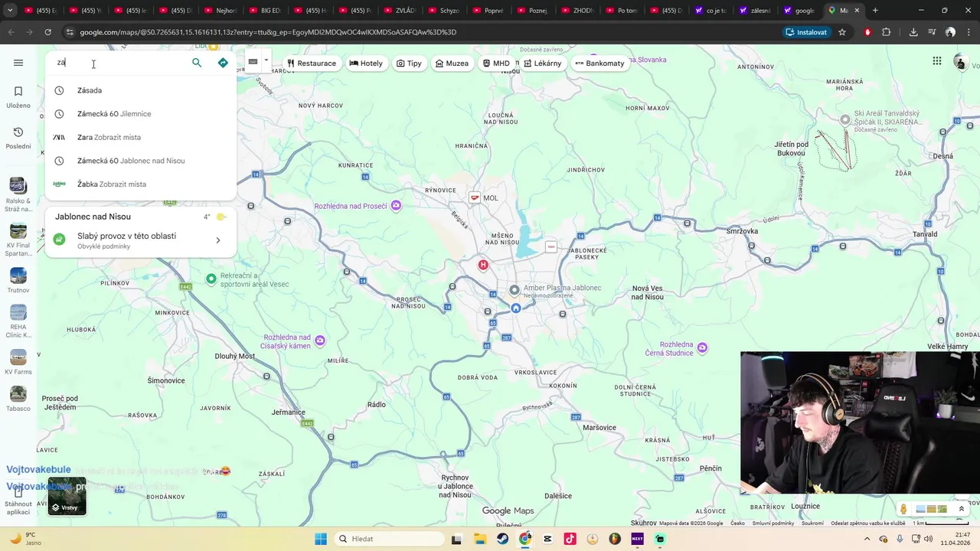
Task: Click the Chrome address bar URL
Action: pos(268,32)
